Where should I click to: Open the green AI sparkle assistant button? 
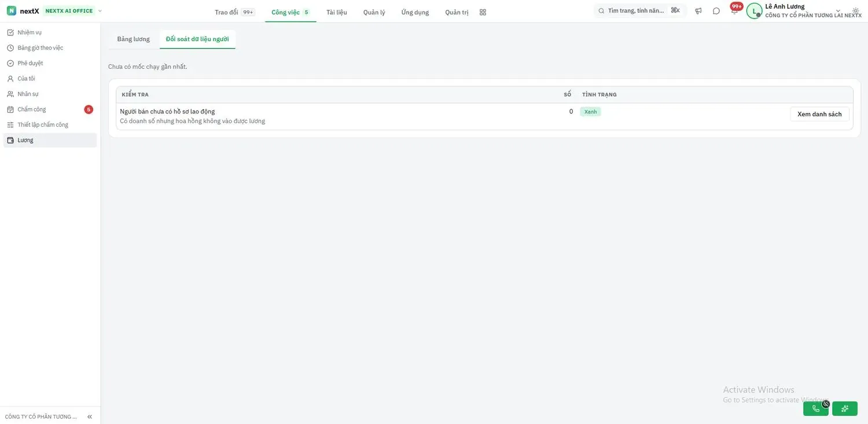pos(845,408)
